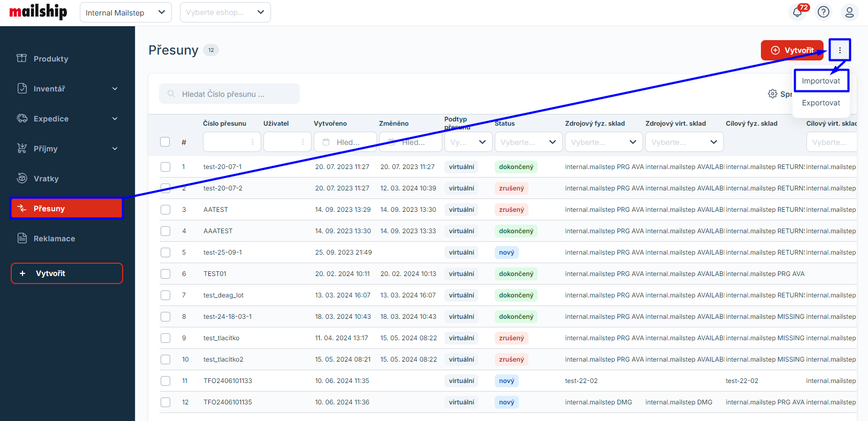Image resolution: width=868 pixels, height=421 pixels.
Task: Toggle the select-all checkbox in table header
Action: [x=165, y=142]
